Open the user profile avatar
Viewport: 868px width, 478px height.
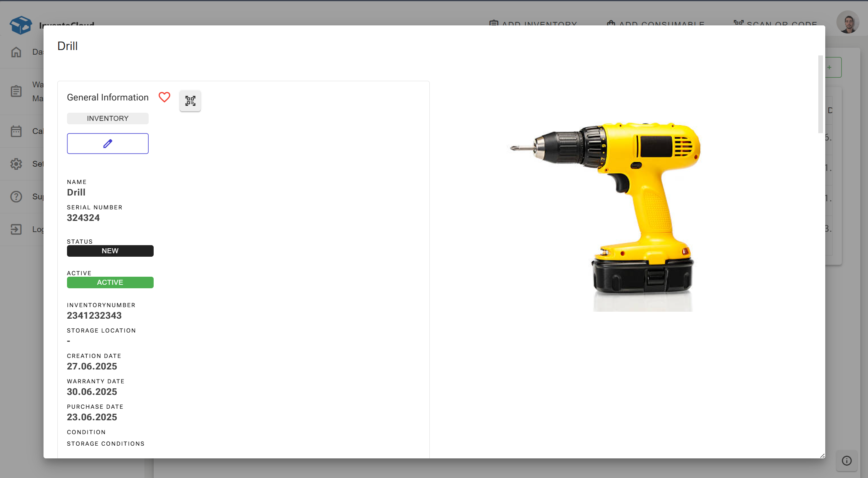pyautogui.click(x=848, y=22)
